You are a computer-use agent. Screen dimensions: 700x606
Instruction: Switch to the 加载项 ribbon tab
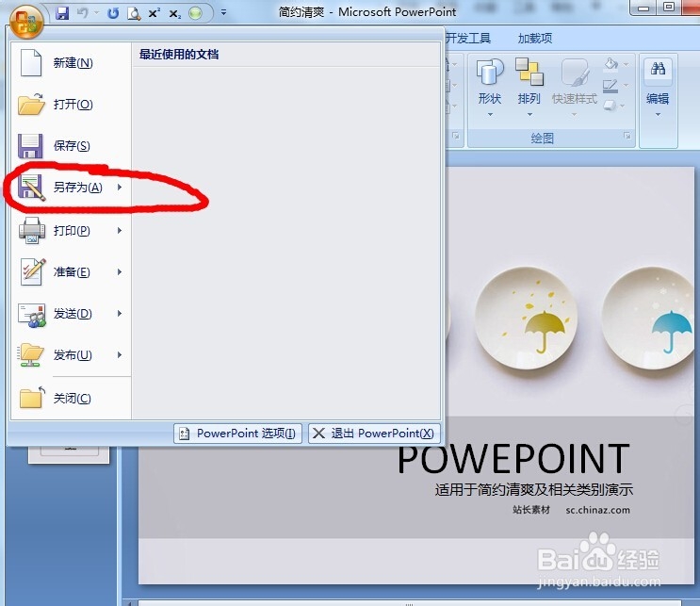point(535,39)
